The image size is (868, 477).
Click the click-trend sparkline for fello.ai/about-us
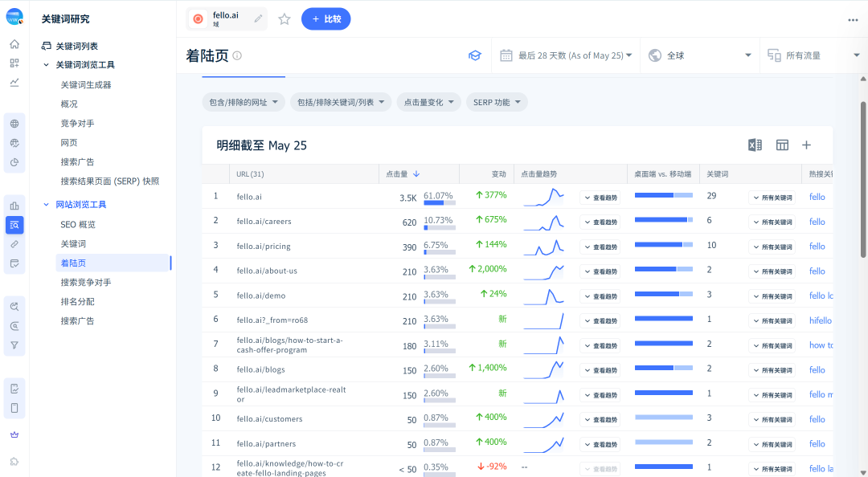[543, 271]
